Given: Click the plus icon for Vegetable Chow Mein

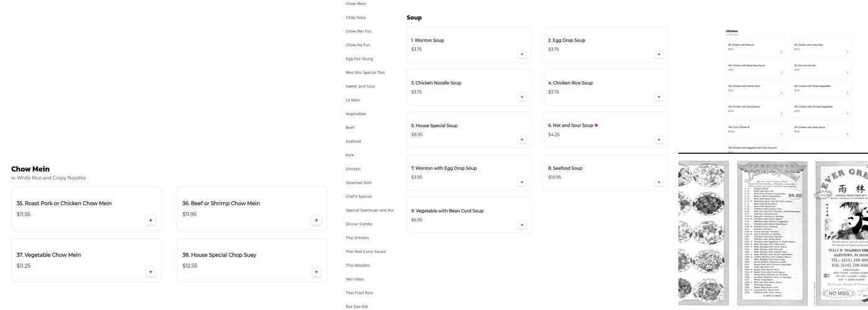Looking at the screenshot, I should tap(151, 272).
